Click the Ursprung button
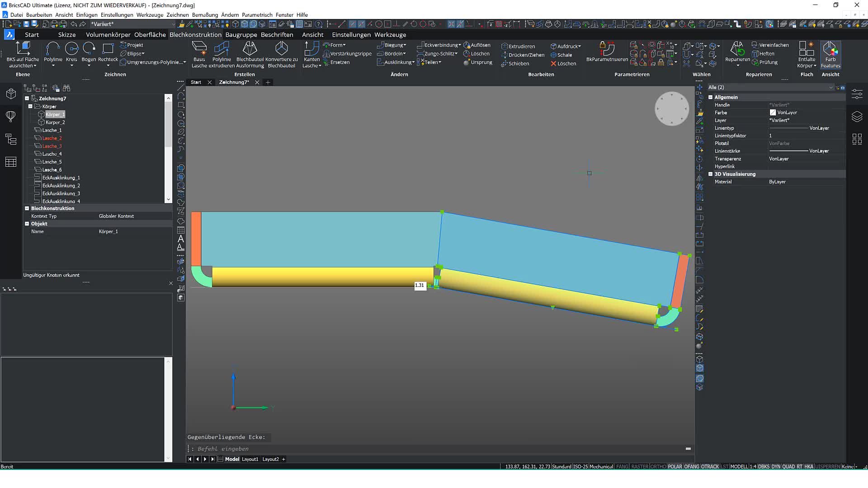 [x=478, y=62]
